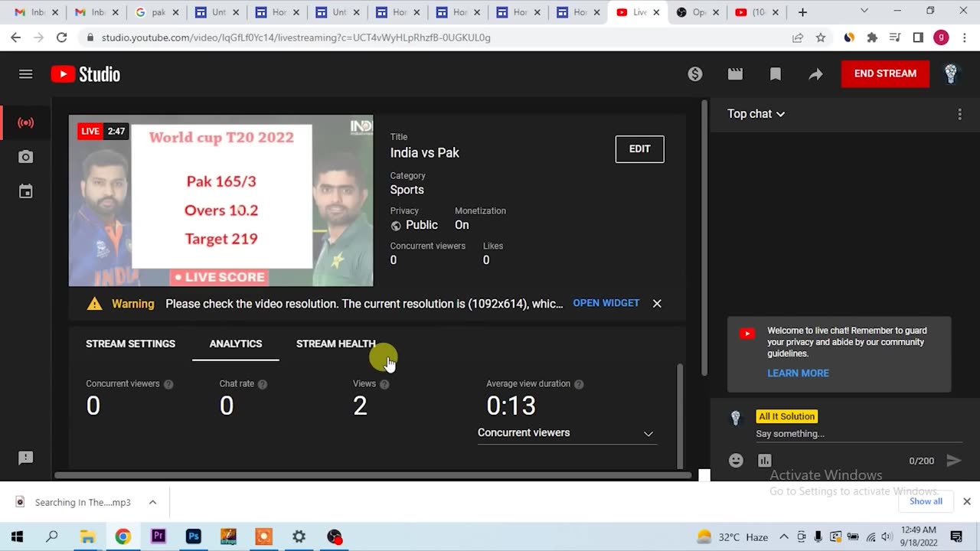Open the Chrome extensions puzzle icon

pyautogui.click(x=872, y=37)
